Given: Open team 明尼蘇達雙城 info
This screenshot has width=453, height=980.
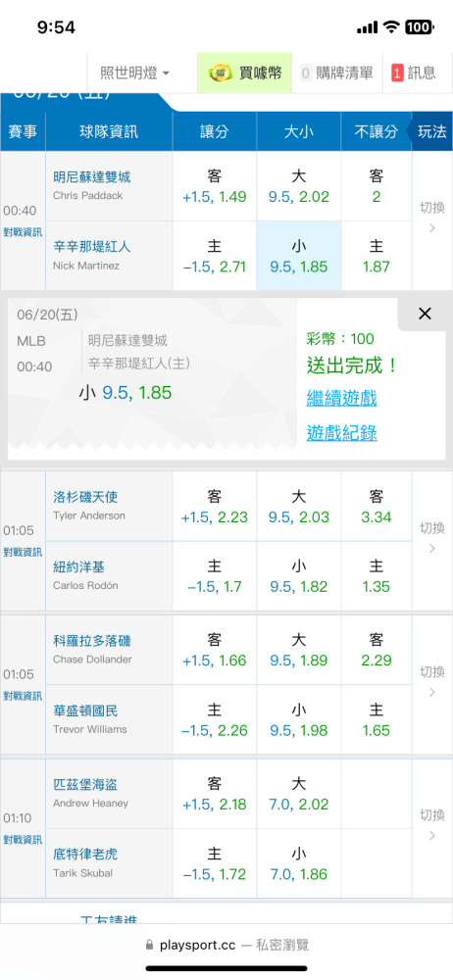Looking at the screenshot, I should pyautogui.click(x=92, y=176).
